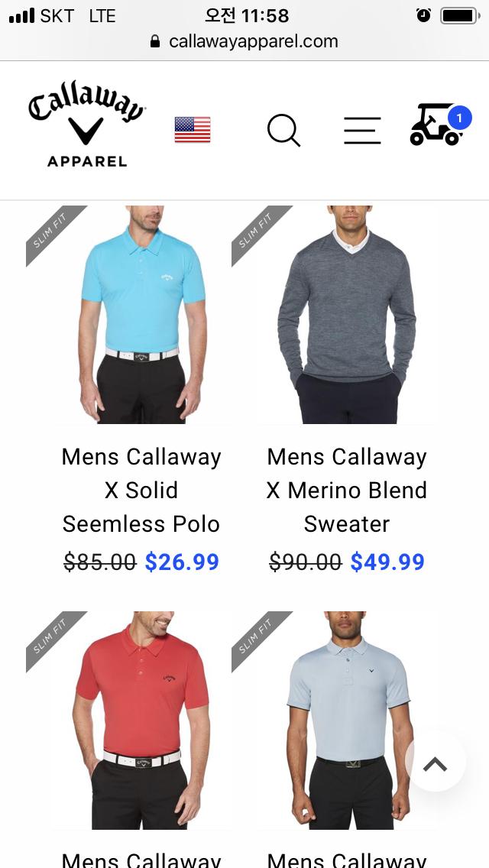Open the hamburger navigation menu
This screenshot has width=489, height=868.
click(x=362, y=131)
